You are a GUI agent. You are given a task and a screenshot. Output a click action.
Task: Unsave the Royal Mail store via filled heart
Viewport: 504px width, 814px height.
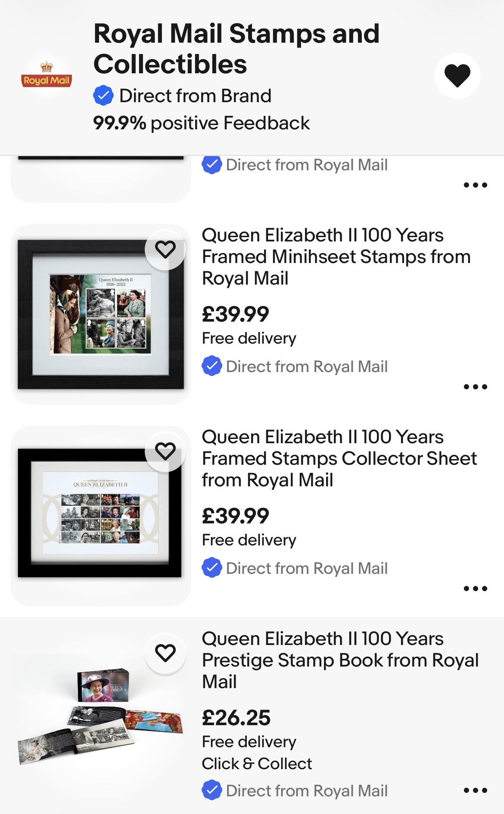click(457, 75)
